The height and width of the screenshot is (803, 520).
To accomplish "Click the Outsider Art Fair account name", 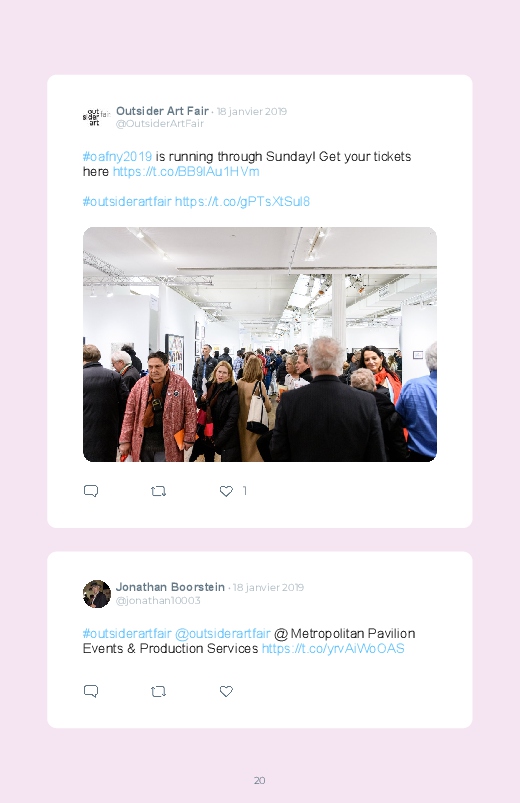I will [x=162, y=111].
